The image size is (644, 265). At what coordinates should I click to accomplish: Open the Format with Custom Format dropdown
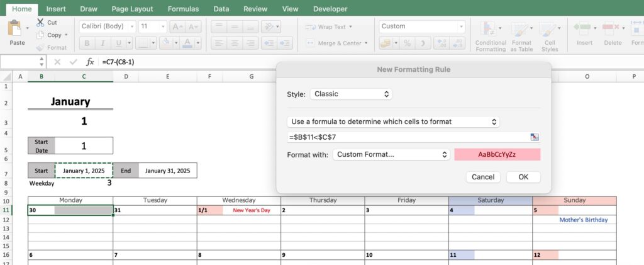tap(391, 154)
